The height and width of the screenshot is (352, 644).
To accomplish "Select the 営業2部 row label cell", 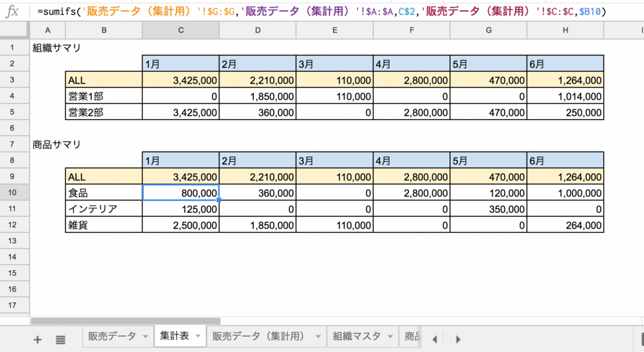I will pyautogui.click(x=104, y=112).
